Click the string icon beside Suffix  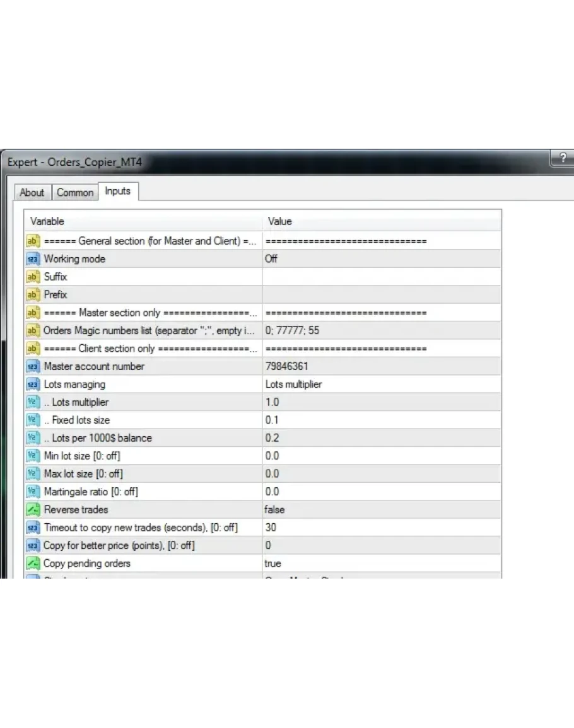[x=33, y=277]
